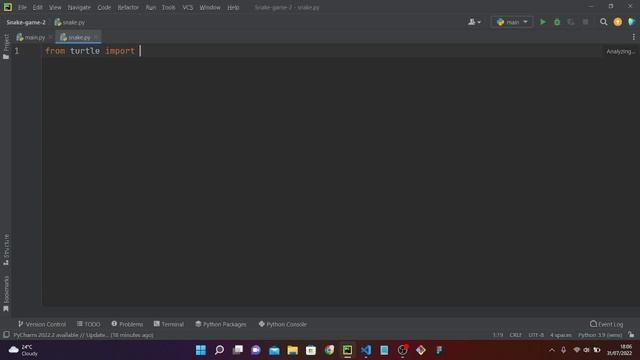Click the Snake-game-2 breadcrumb
Viewport: 640px width, 360px height.
click(x=26, y=22)
